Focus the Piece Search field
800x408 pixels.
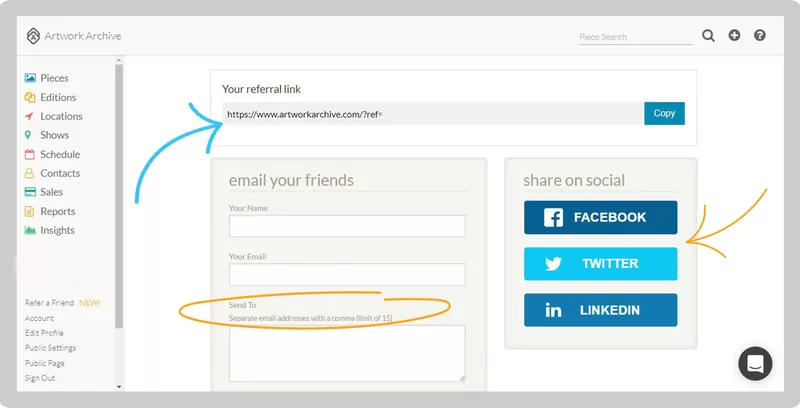coord(635,37)
